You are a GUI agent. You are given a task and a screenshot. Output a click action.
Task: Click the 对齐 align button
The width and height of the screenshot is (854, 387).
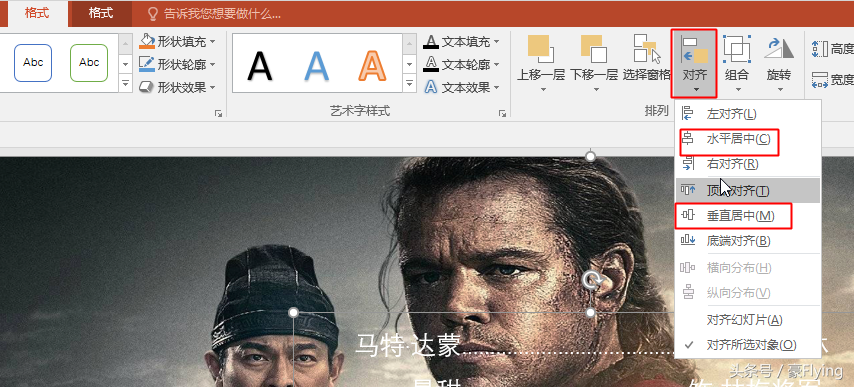pyautogui.click(x=694, y=63)
